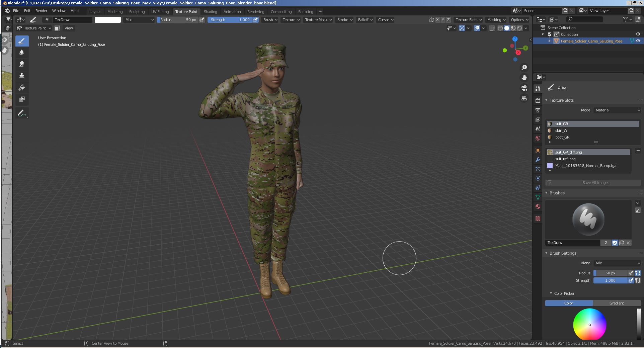
Task: Select the Mask tool
Action: pyautogui.click(x=22, y=99)
